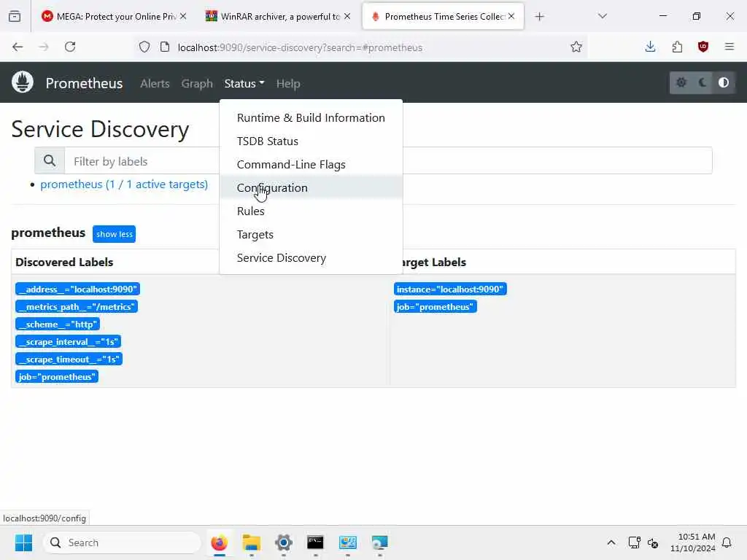
Task: Click target job="prometheus" label
Action: coord(436,307)
